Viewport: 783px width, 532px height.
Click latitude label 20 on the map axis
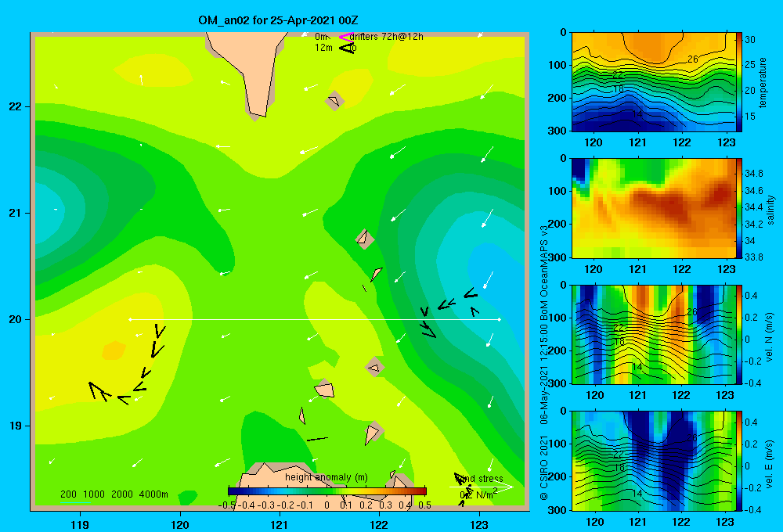click(x=15, y=319)
